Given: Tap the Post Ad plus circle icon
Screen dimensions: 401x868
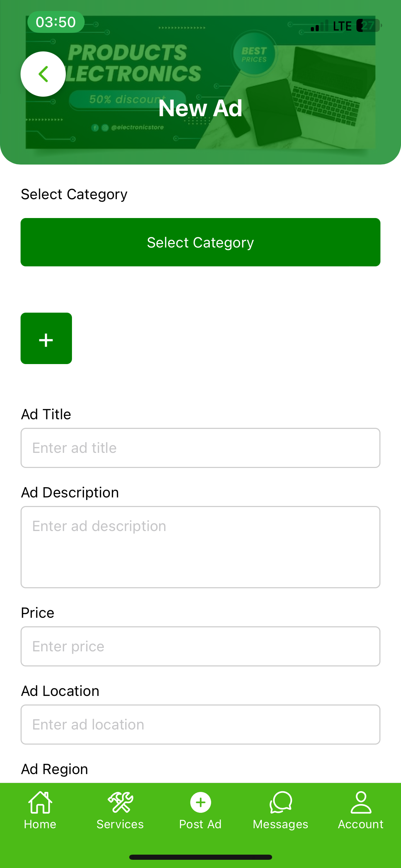Looking at the screenshot, I should tap(200, 803).
